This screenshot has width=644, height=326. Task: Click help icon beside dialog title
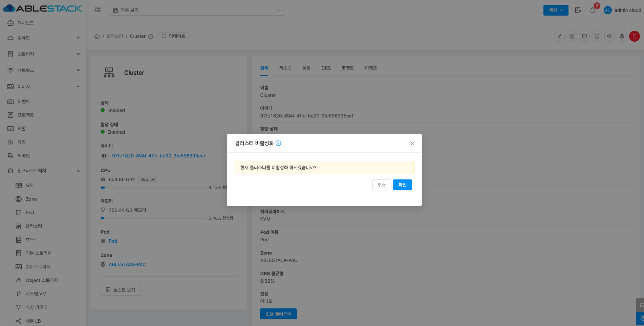click(x=278, y=143)
